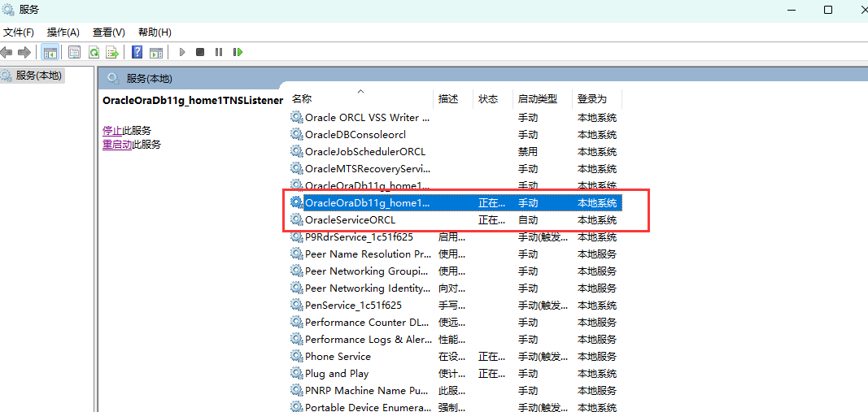Click 正在... status of OracleServiceORCL
The width and height of the screenshot is (868, 412).
pos(492,220)
